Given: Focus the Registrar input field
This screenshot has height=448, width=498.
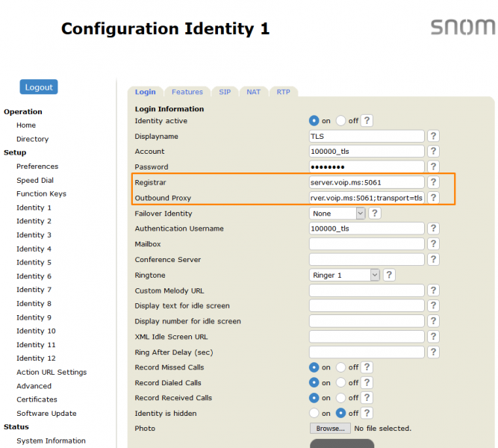Looking at the screenshot, I should 367,182.
